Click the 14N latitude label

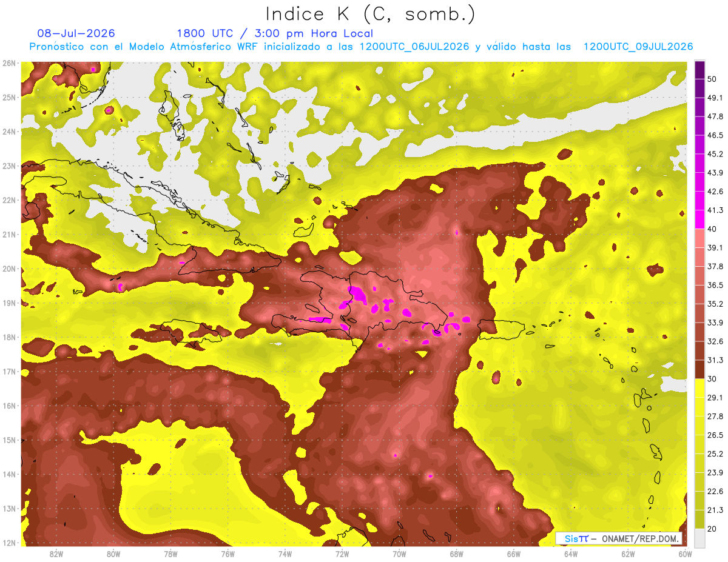point(9,474)
